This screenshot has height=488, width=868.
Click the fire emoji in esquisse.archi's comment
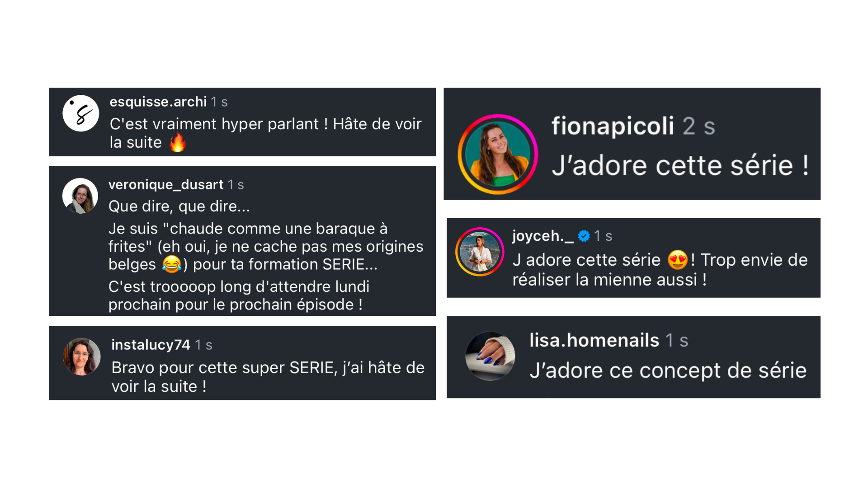178,143
